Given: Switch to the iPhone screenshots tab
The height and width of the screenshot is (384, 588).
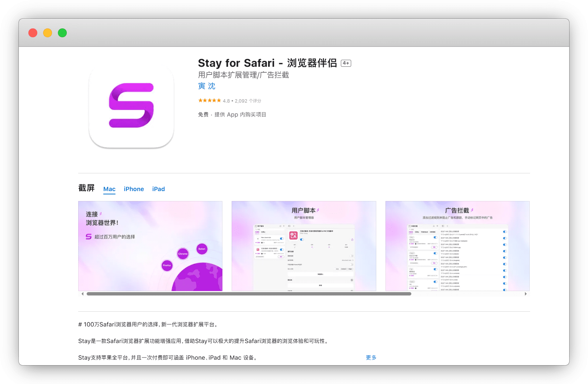Looking at the screenshot, I should click(134, 189).
